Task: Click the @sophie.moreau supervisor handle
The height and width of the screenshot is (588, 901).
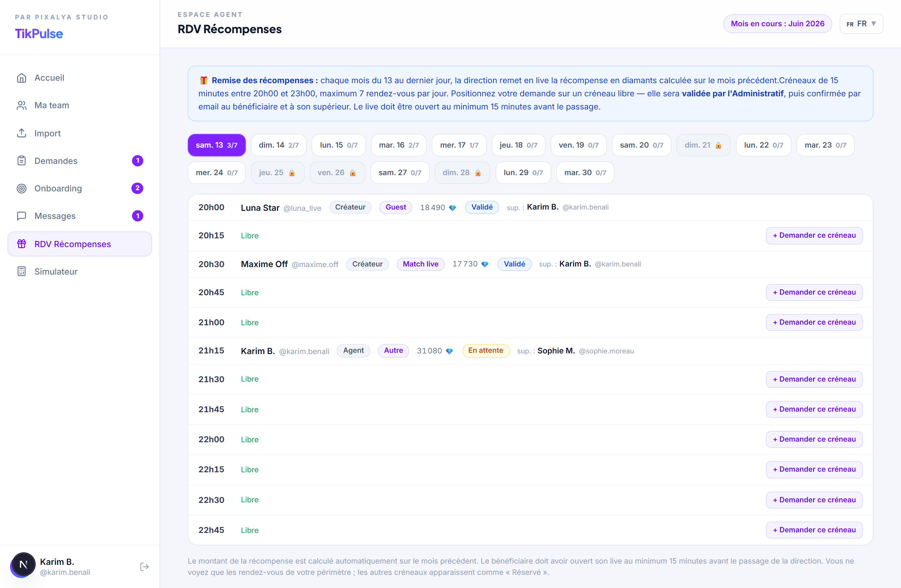Action: 606,351
